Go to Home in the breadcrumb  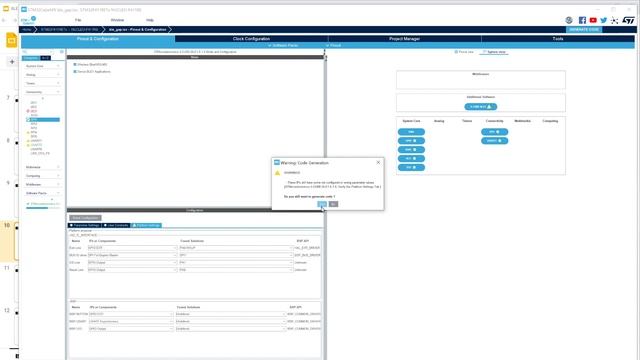click(x=27, y=29)
